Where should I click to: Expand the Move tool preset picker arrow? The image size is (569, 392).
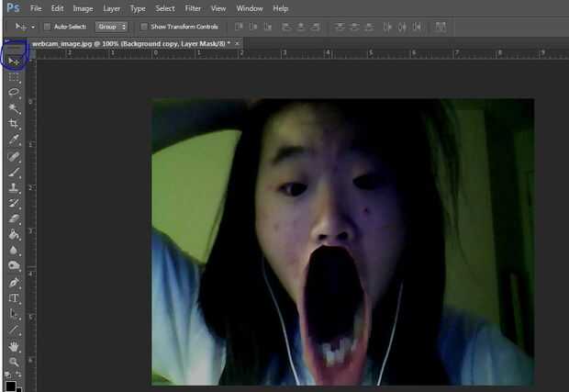(x=33, y=27)
